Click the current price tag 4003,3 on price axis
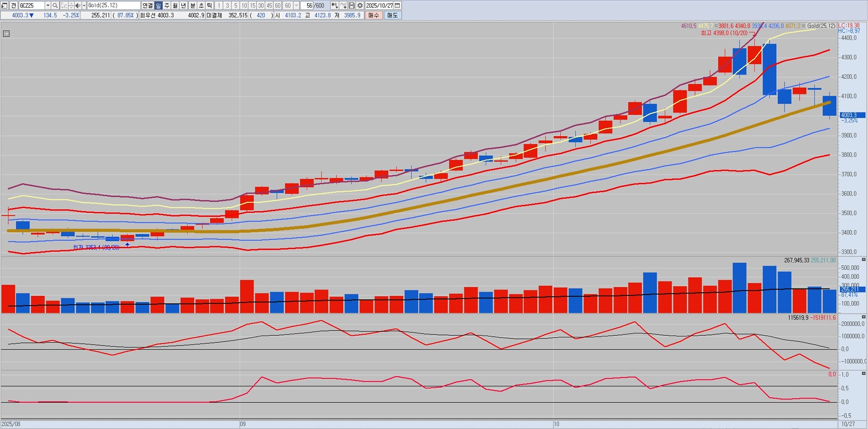This screenshot has width=868, height=429. pyautogui.click(x=852, y=115)
